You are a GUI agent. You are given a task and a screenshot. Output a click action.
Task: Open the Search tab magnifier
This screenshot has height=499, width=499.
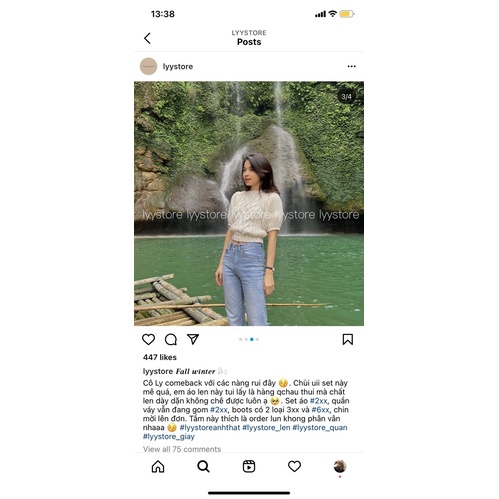(203, 466)
